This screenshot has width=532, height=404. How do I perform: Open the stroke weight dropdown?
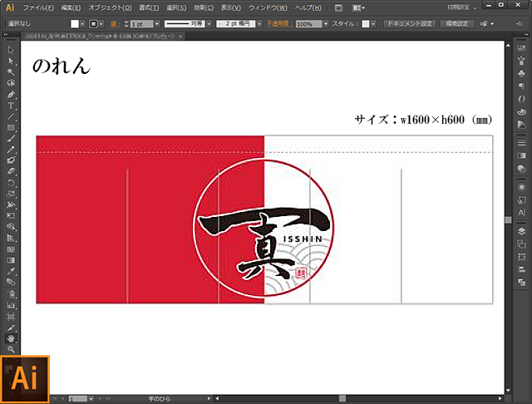[x=157, y=24]
